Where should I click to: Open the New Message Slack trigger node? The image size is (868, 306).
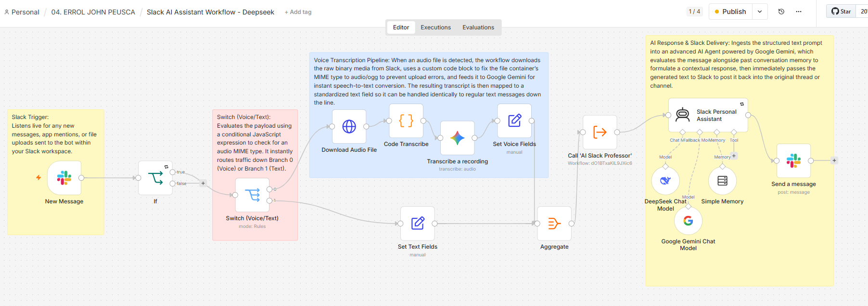click(x=64, y=178)
